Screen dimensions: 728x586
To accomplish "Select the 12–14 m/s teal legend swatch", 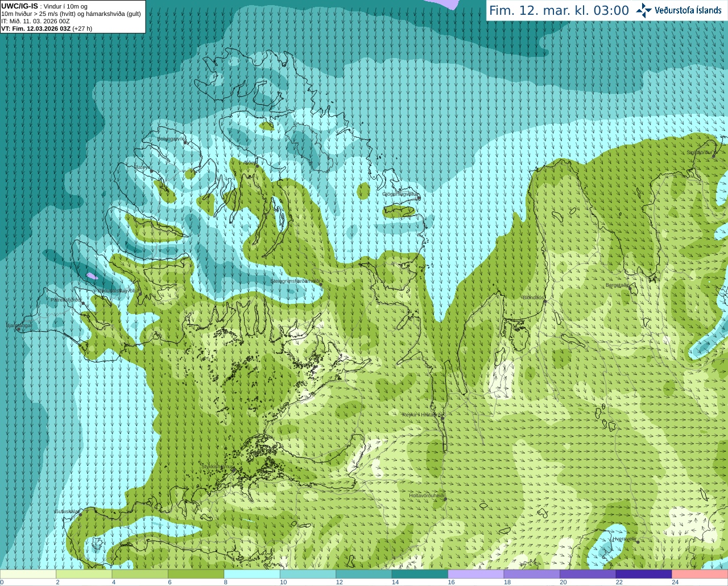I will pyautogui.click(x=364, y=573).
